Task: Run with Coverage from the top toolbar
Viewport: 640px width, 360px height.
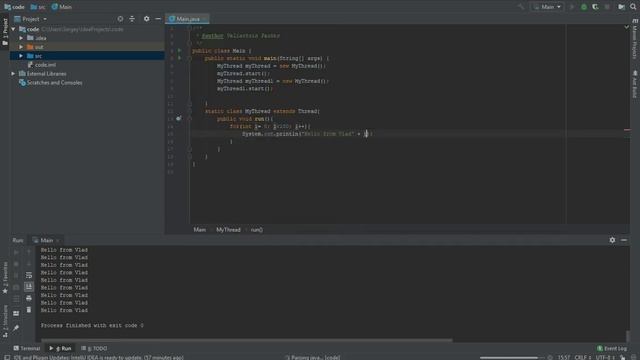Action: [596, 7]
